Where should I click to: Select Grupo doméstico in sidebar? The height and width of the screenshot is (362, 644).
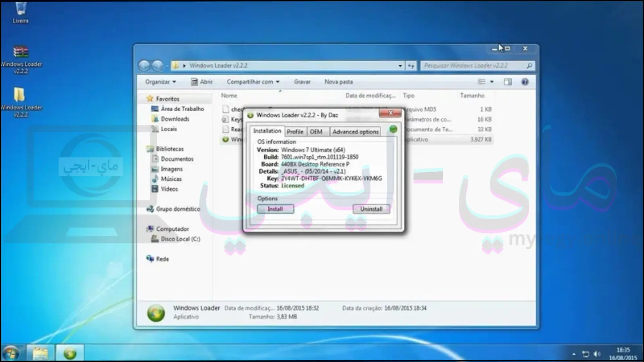(173, 209)
